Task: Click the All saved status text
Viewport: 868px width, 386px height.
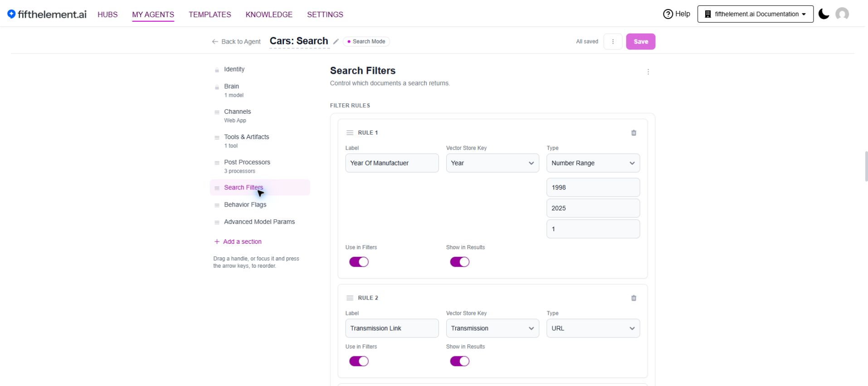Action: [x=587, y=42]
